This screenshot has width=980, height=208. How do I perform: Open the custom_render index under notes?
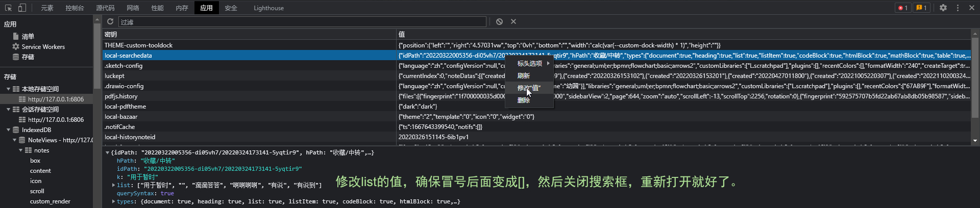(50, 201)
